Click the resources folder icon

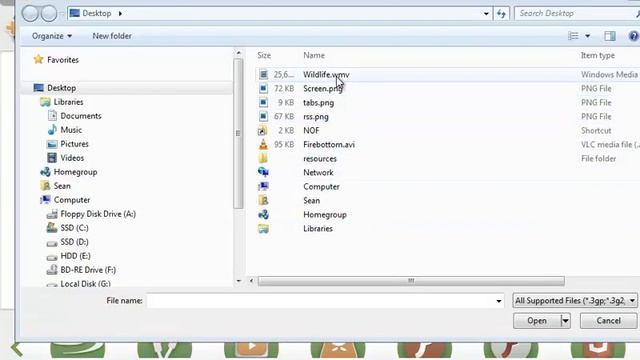pyautogui.click(x=263, y=158)
